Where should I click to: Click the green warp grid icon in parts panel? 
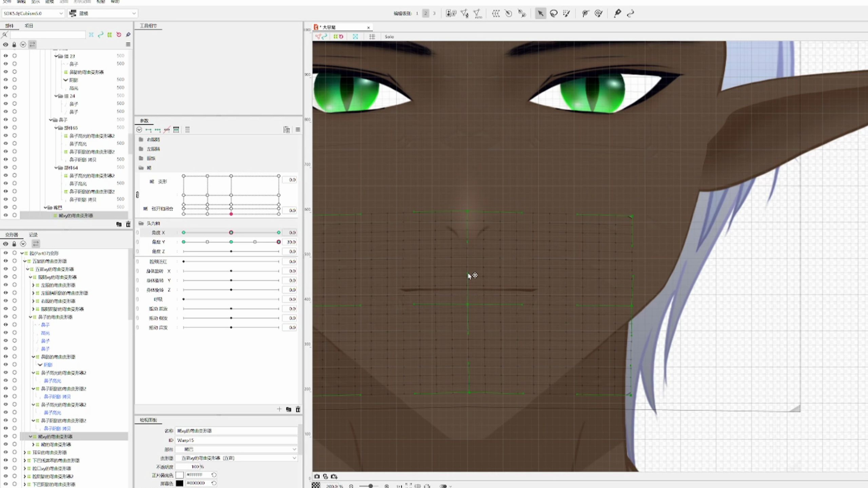coord(110,35)
